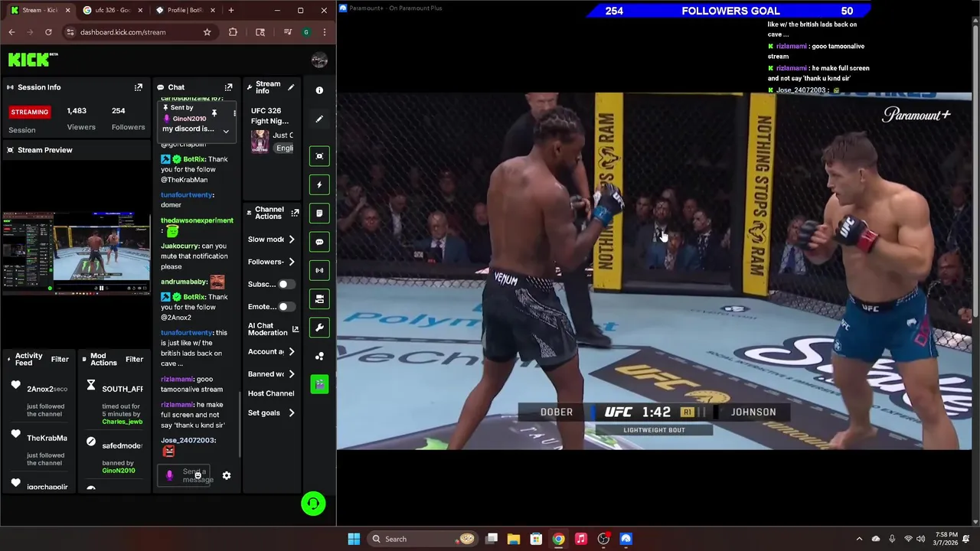
Task: Open the Chrome three-dot menu
Action: coord(325,32)
